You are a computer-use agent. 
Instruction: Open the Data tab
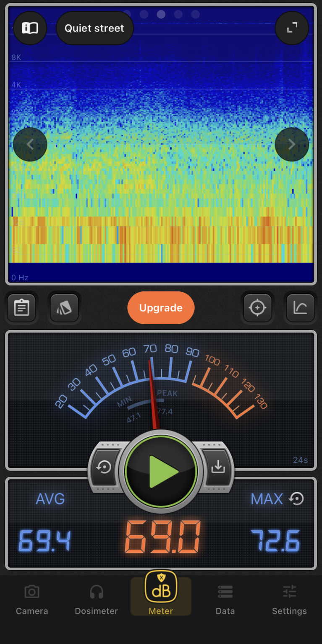(225, 600)
